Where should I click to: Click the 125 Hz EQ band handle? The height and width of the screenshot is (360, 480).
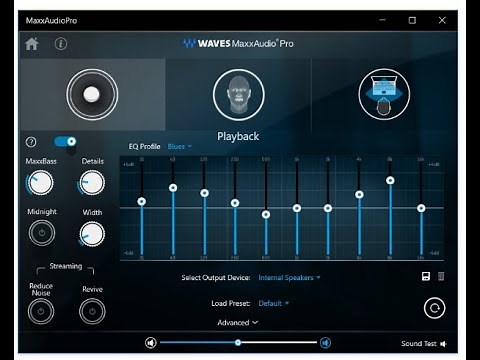coord(204,193)
